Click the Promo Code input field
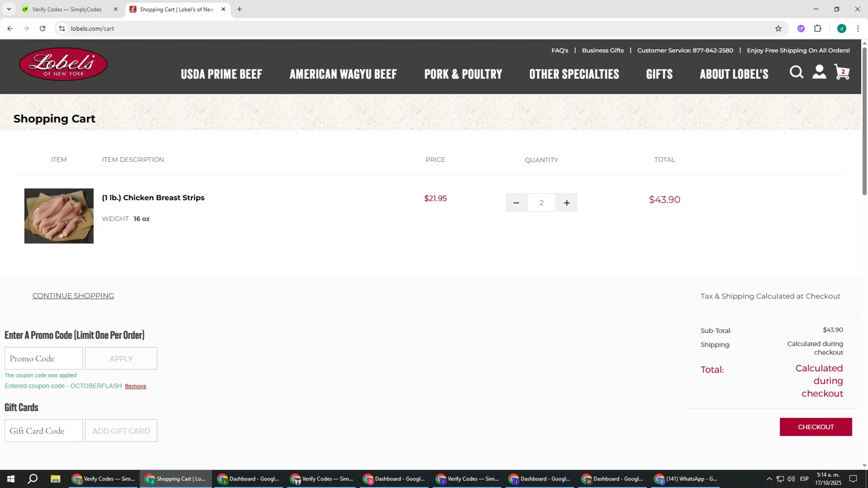This screenshot has width=868, height=488. click(x=43, y=358)
